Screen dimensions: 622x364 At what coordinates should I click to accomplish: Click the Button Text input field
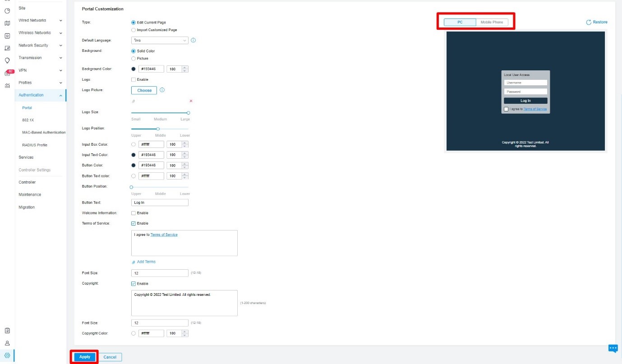coord(160,203)
